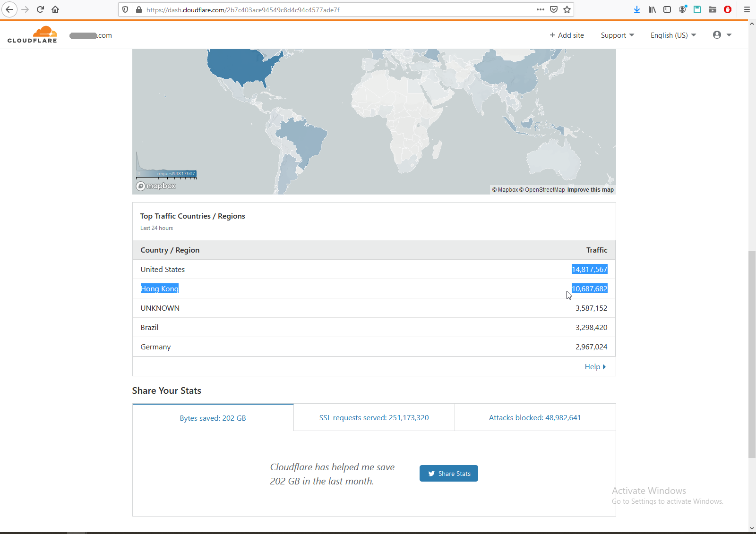Viewport: 756px width, 534px height.
Task: Open the Help link under the table
Action: (595, 367)
